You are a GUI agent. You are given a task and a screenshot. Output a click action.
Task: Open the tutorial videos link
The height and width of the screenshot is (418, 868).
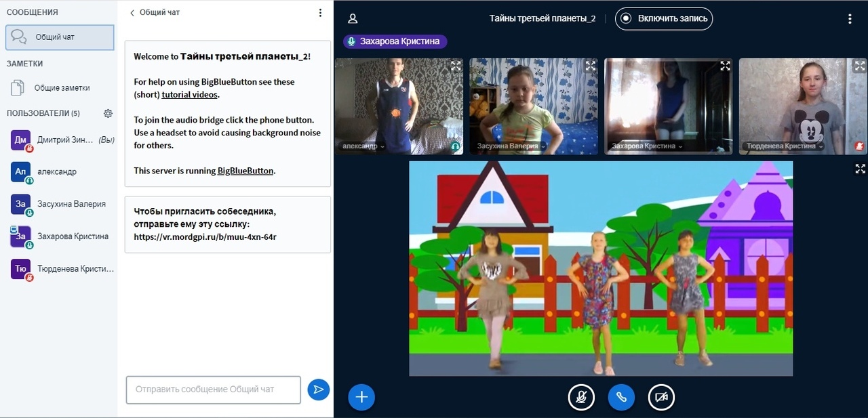(190, 95)
